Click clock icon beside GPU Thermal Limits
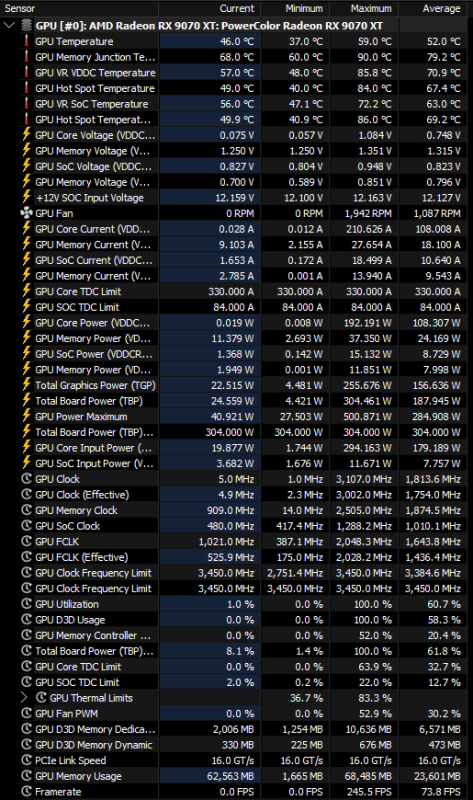The image size is (473, 800). (x=42, y=697)
